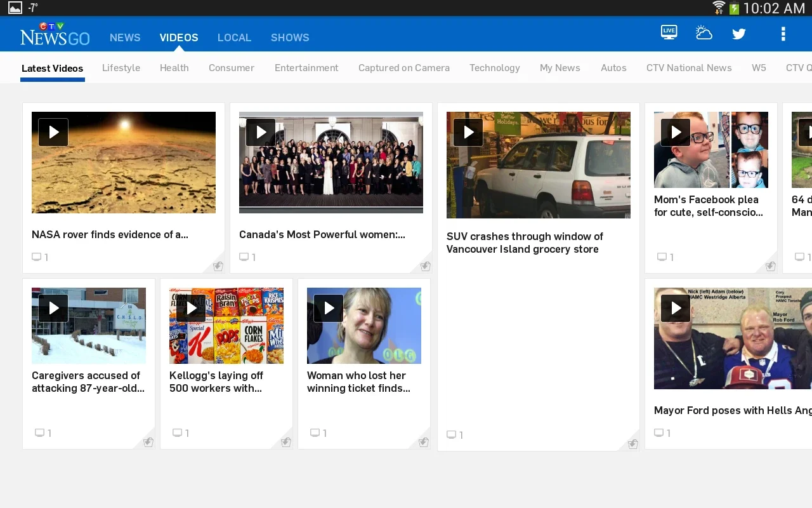Open Kellogg's laying off 500 workers headline
The height and width of the screenshot is (508, 812).
coord(216,382)
